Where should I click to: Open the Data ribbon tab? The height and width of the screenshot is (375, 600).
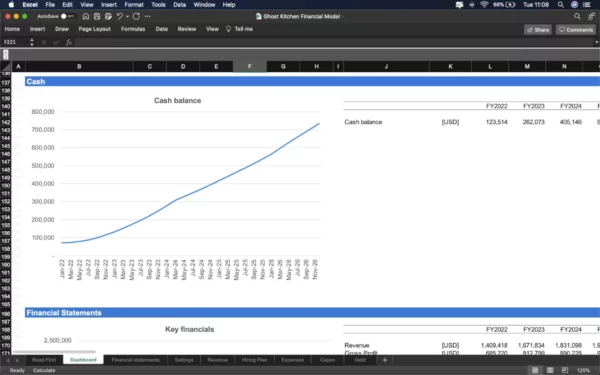click(161, 29)
